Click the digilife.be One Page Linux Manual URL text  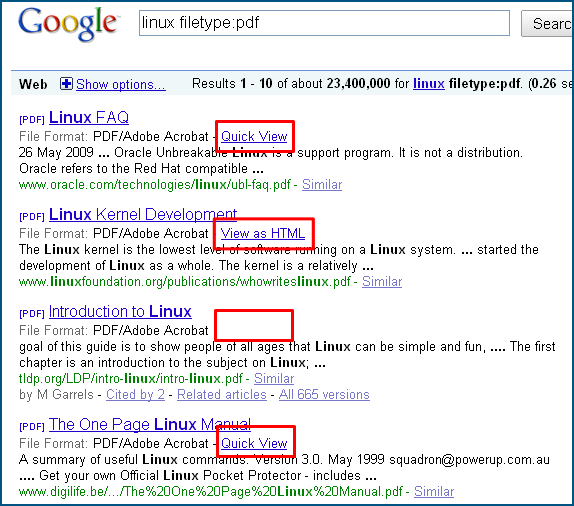click(211, 491)
